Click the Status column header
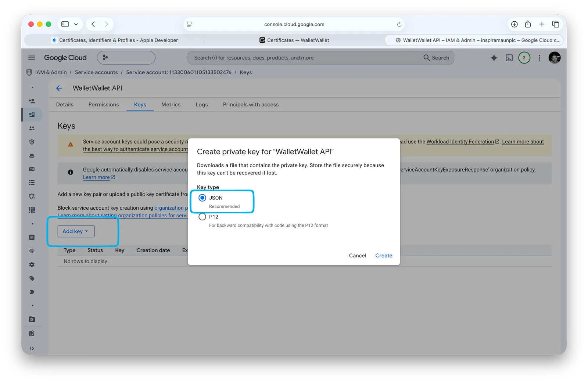The image size is (588, 383). point(95,250)
